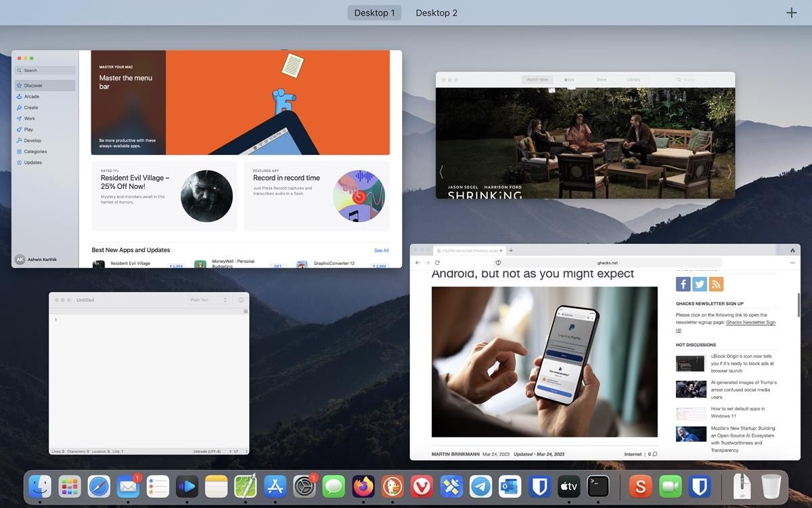
Task: Open Messages from the Dock
Action: (334, 486)
